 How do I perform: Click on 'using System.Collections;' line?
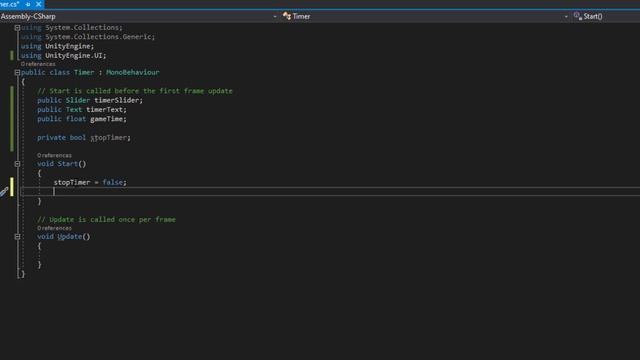coord(71,27)
